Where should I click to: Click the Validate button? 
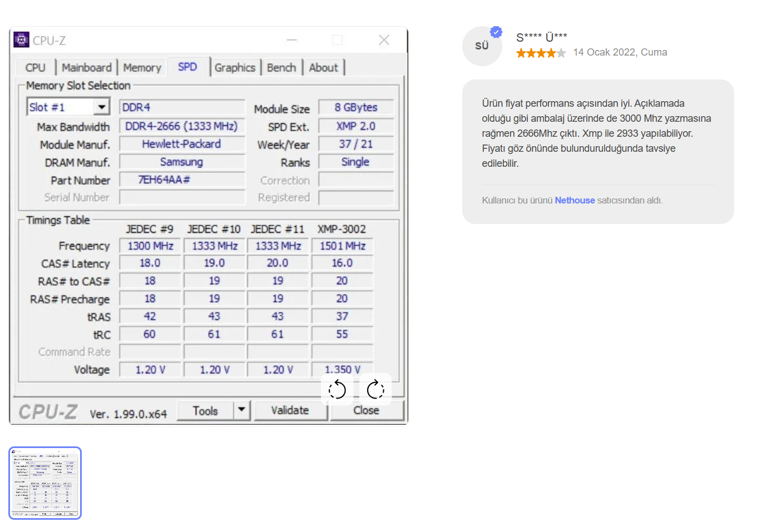click(290, 410)
